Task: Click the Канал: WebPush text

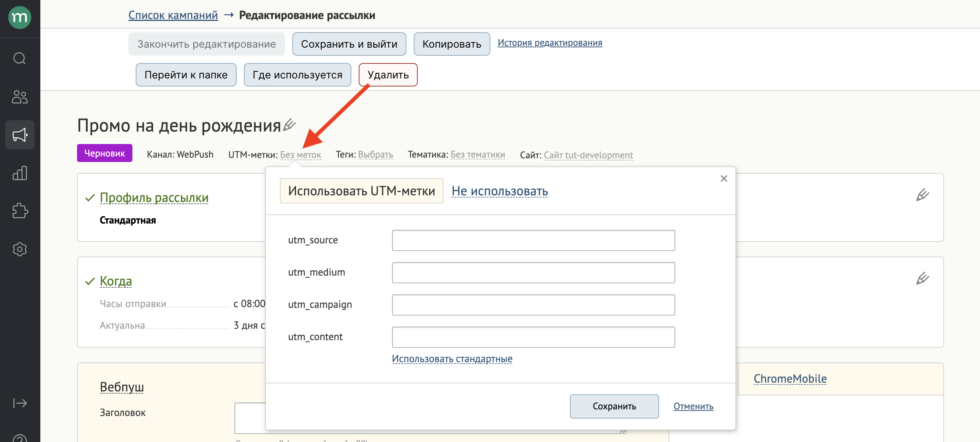Action: 180,154
